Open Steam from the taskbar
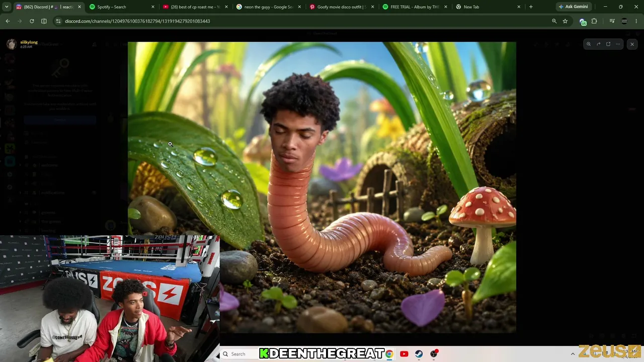Image resolution: width=644 pixels, height=362 pixels. (419, 354)
